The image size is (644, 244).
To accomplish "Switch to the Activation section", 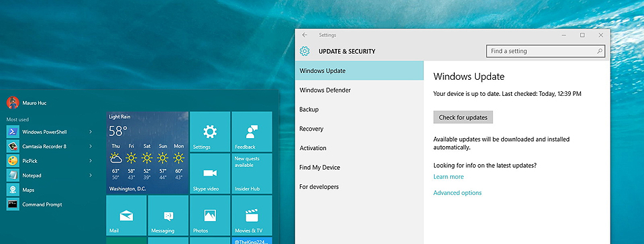I will 360,148.
